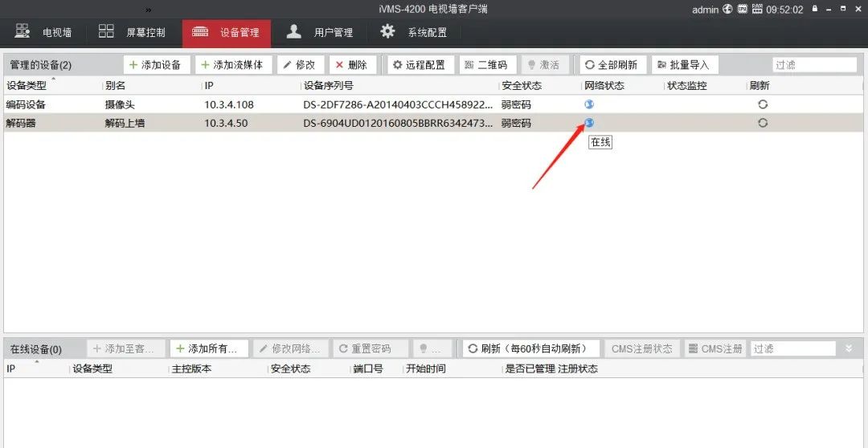
Task: Go to the 系统配置 tab
Action: click(x=414, y=32)
